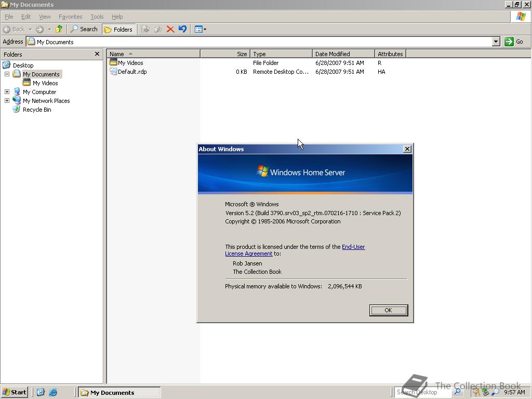Open the View menu
This screenshot has height=399, width=532.
coord(45,17)
